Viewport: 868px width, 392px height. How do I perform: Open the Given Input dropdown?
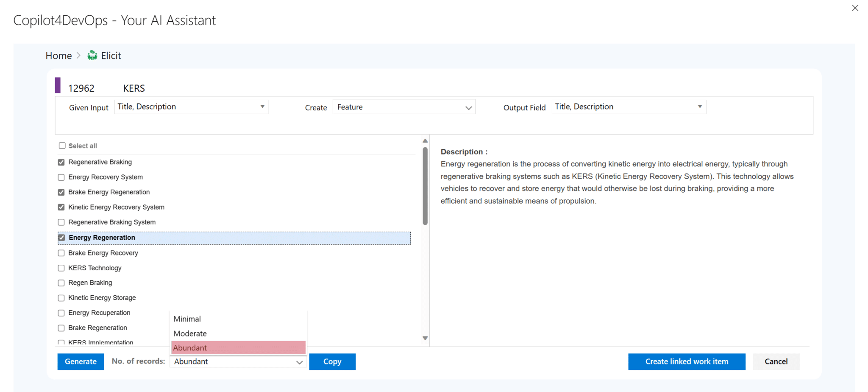point(263,106)
